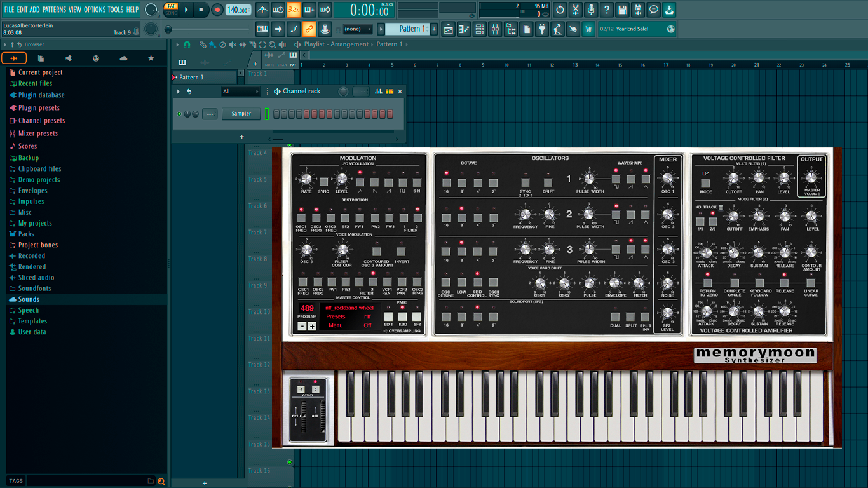Screen dimensions: 868x488
Task: Click the LFO RATE knob
Action: click(306, 179)
